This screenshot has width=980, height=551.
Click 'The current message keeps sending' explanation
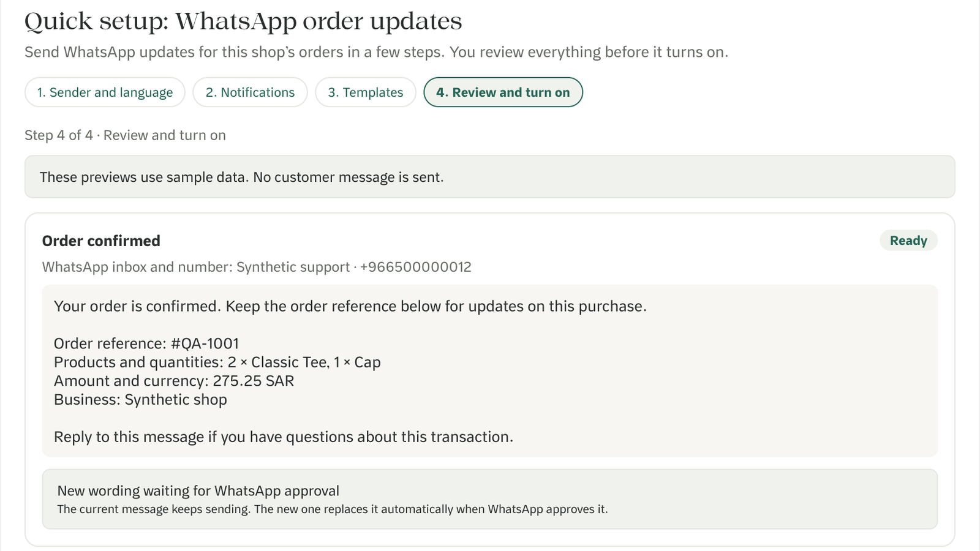333,509
